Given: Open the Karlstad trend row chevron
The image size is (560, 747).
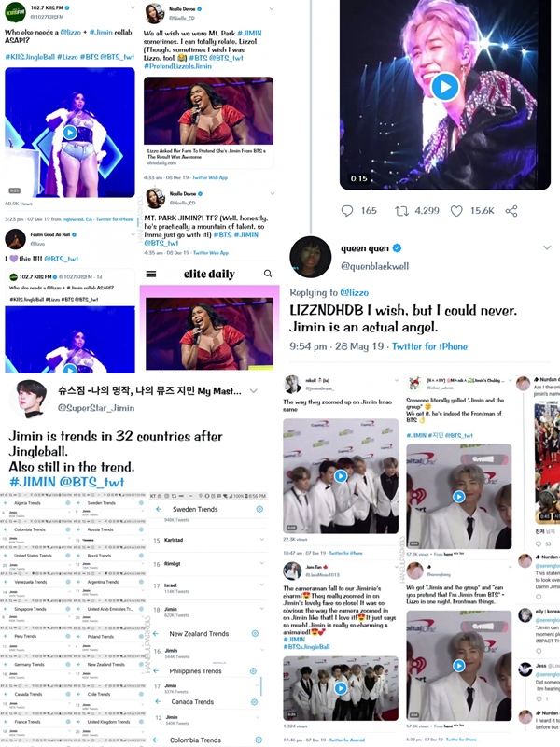Looking at the screenshot, I should 261,540.
